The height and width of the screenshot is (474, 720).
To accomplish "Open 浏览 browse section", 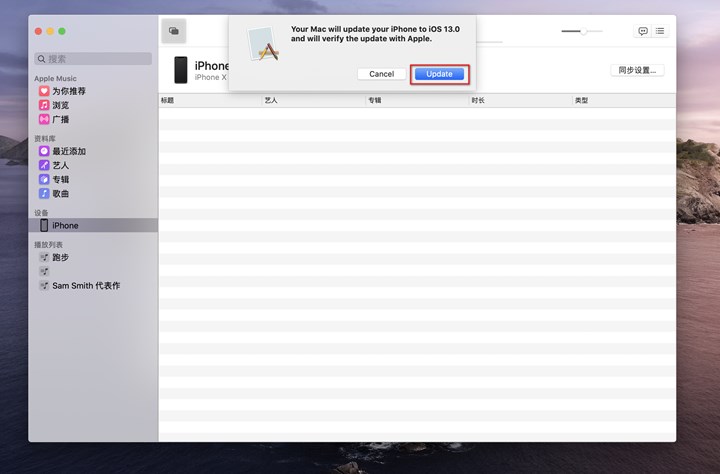I will (61, 105).
